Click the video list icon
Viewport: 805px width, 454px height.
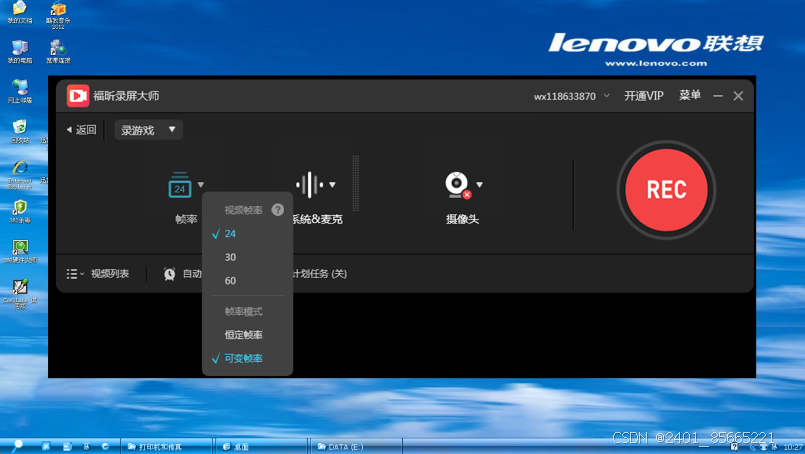coord(74,274)
